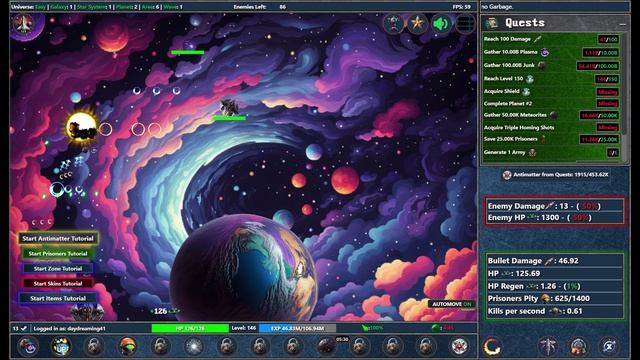Click the Quests panel character icon

tap(492, 23)
